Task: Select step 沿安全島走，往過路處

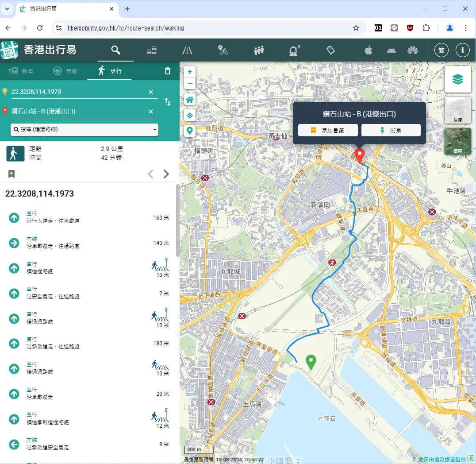Action: click(x=88, y=293)
